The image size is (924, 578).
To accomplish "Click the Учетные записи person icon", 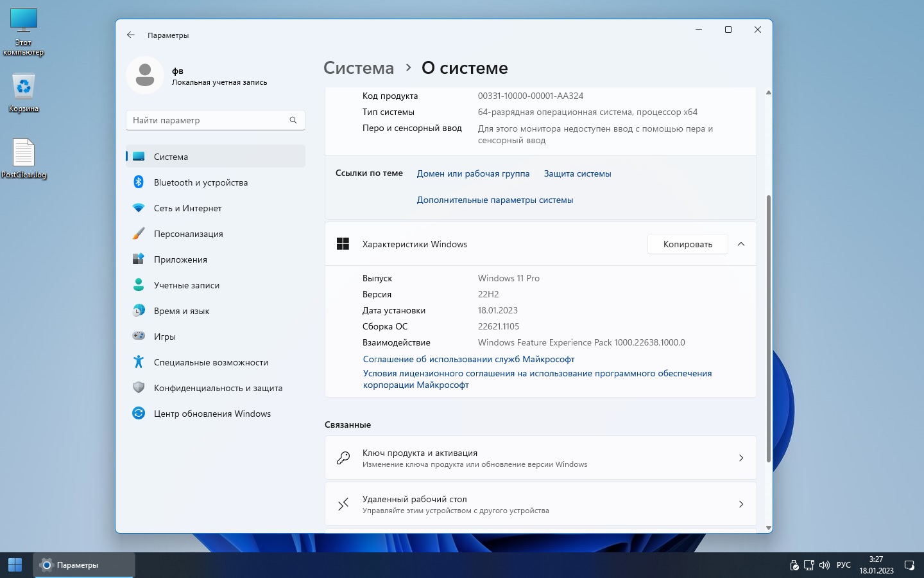I will click(x=139, y=285).
